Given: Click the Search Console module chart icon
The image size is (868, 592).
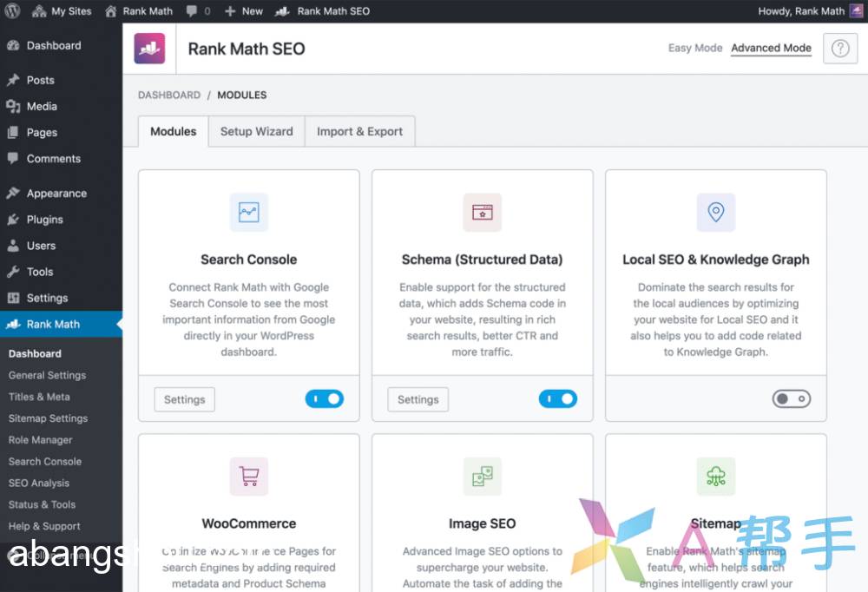Looking at the screenshot, I should [248, 213].
